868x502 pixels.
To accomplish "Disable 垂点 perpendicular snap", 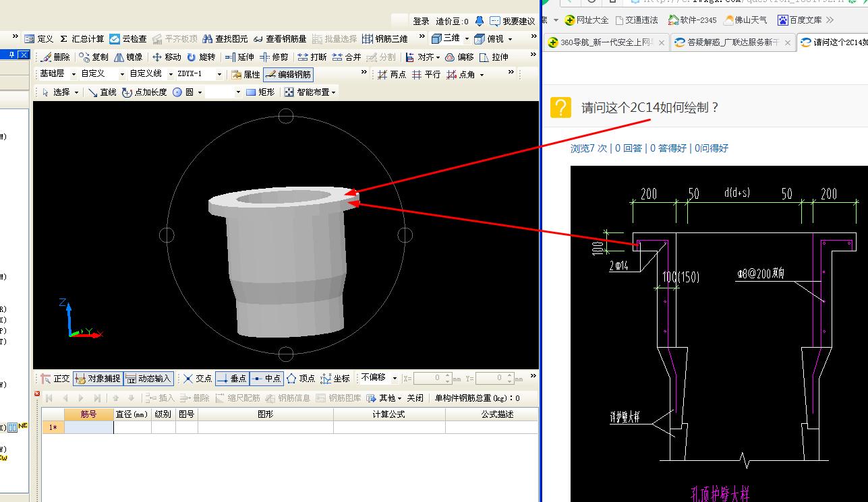I will pos(232,379).
